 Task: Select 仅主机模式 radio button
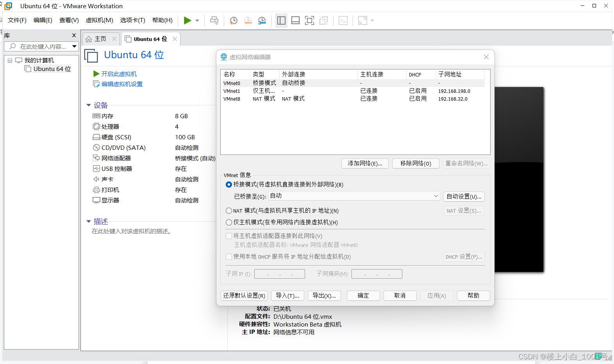tap(229, 222)
